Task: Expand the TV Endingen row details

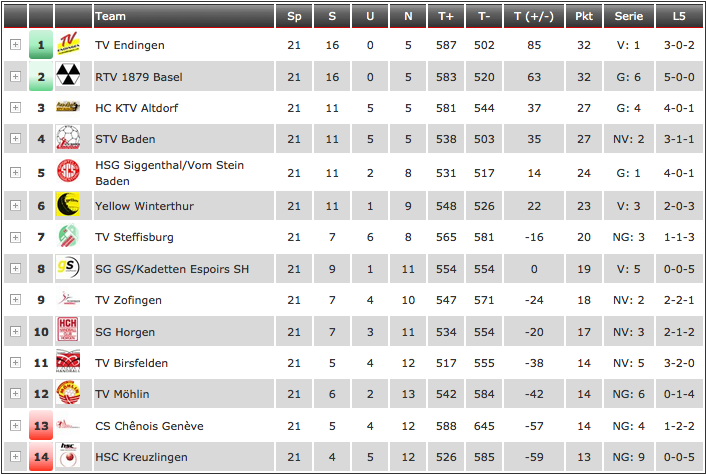Action: (x=15, y=44)
